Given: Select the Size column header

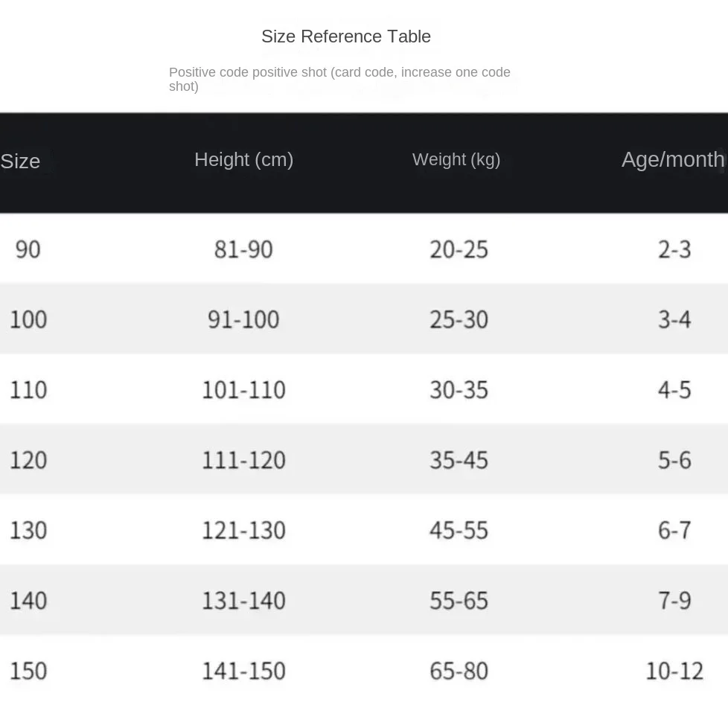Looking at the screenshot, I should pos(20,161).
